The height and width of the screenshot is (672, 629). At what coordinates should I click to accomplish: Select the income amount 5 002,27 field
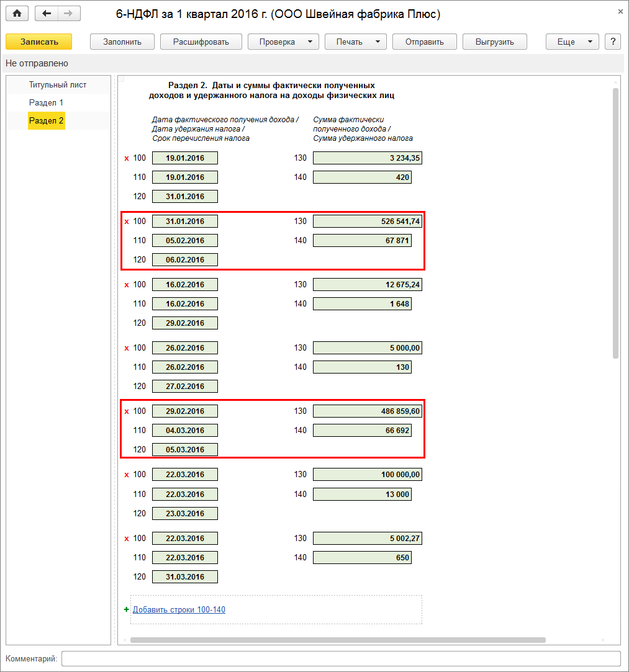pyautogui.click(x=368, y=539)
